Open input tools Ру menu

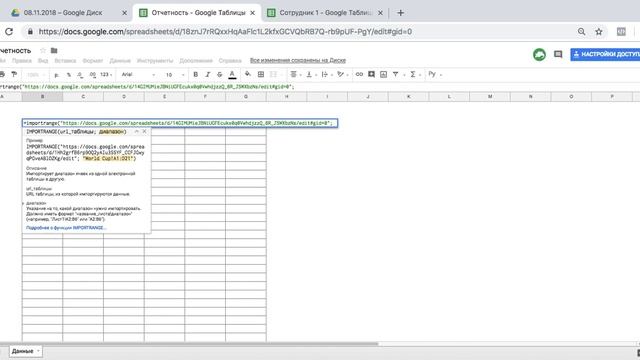[434, 74]
